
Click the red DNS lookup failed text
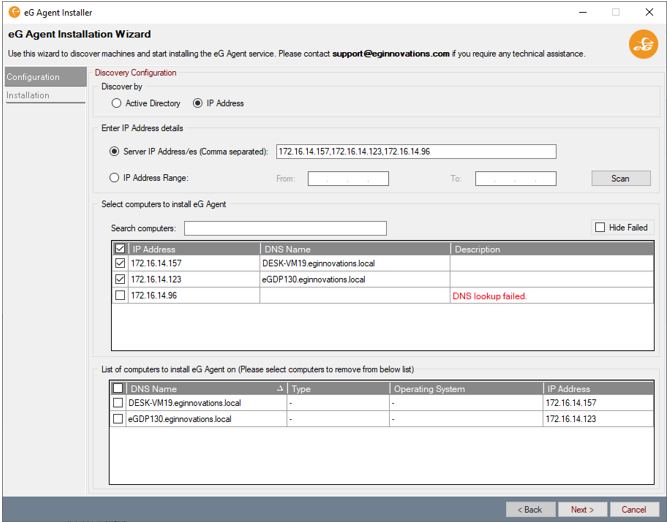point(490,296)
